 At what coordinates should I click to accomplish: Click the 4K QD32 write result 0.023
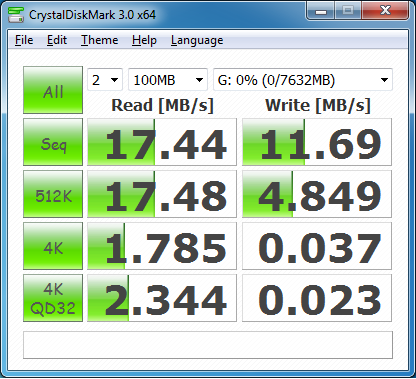point(317,298)
